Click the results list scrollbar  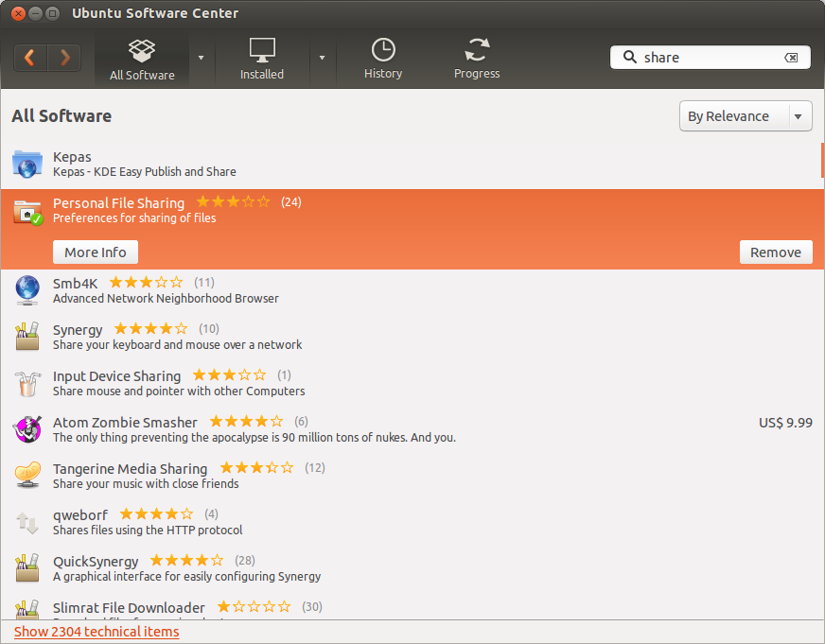tap(822, 161)
